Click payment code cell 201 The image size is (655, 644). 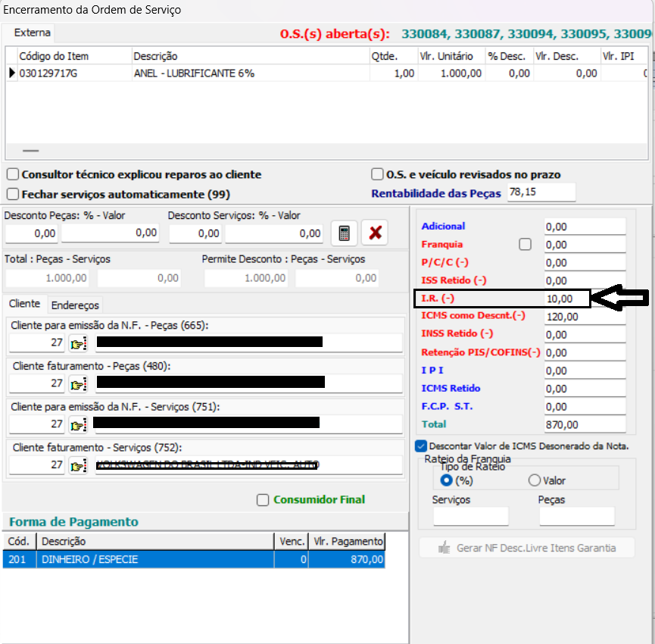(x=20, y=559)
